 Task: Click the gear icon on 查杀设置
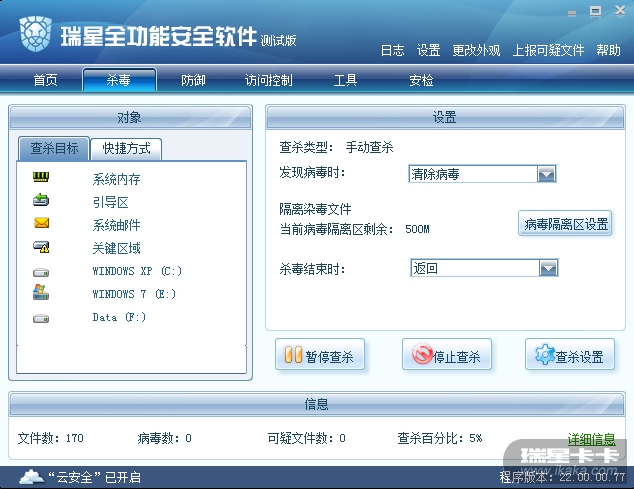tap(545, 354)
